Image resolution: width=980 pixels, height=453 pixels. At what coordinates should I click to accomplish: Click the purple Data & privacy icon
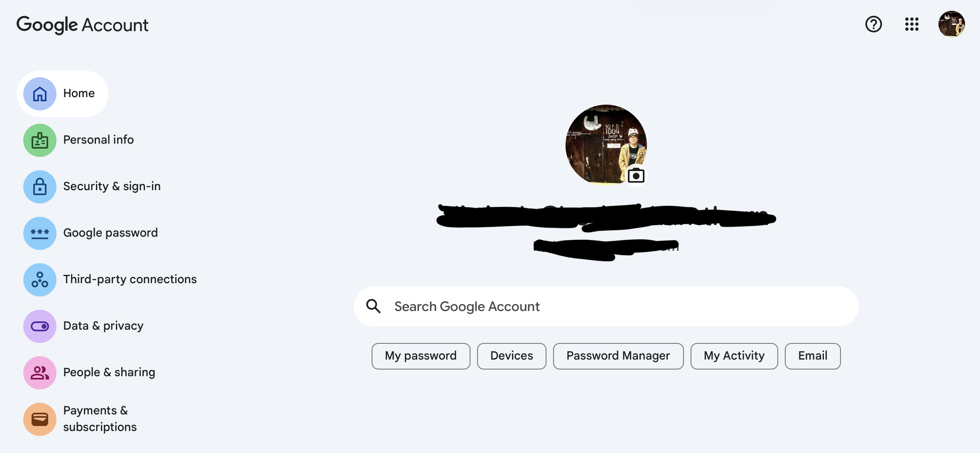39,326
